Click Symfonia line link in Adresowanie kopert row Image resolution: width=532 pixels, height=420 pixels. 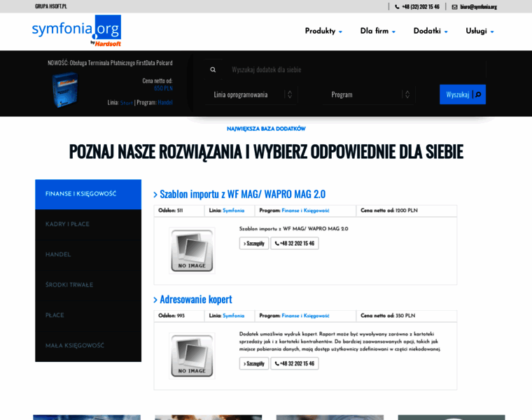point(233,316)
